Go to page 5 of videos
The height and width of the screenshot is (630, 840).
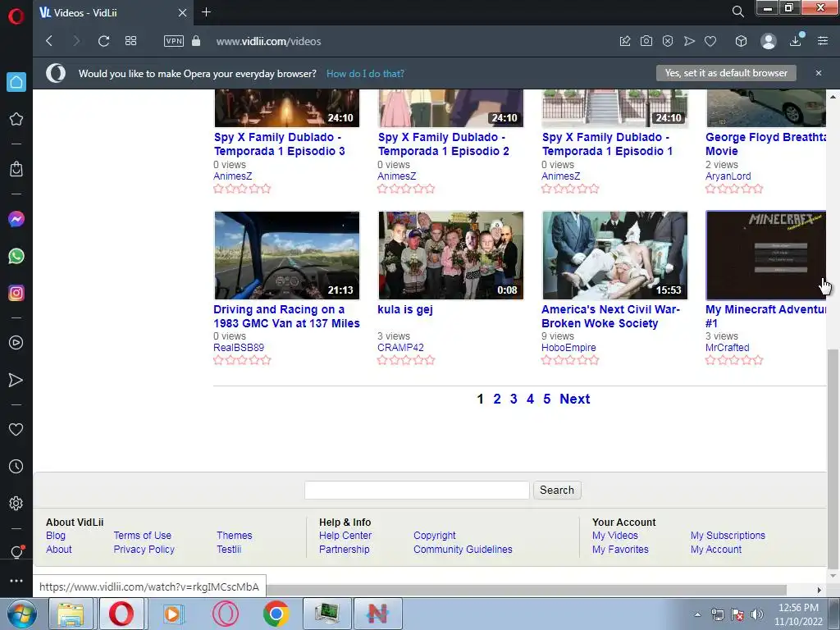click(x=546, y=399)
